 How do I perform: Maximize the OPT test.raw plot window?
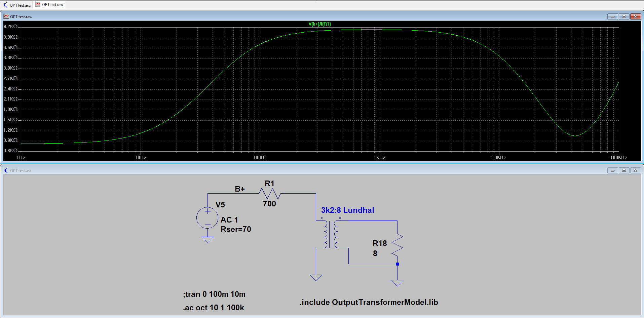pos(624,16)
